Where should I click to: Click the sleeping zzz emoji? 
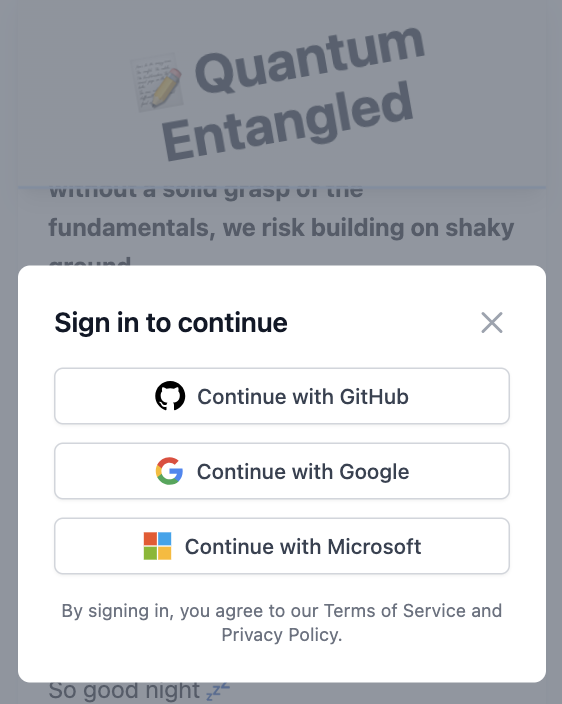pyautogui.click(x=218, y=691)
